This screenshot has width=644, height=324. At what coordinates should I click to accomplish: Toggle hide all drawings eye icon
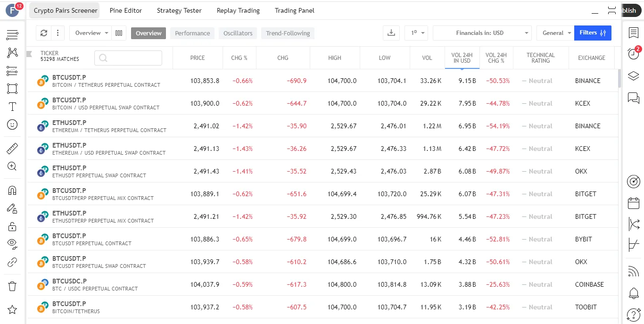12,244
